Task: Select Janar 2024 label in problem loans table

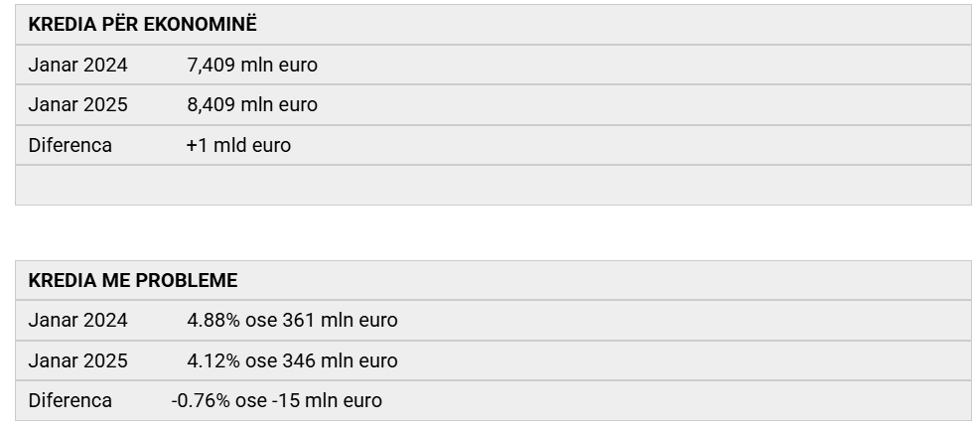Action: pyautogui.click(x=77, y=321)
